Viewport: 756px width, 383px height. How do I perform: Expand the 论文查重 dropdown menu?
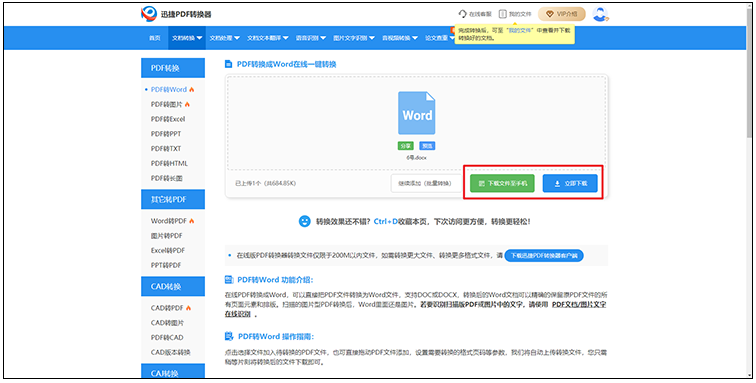coord(440,38)
